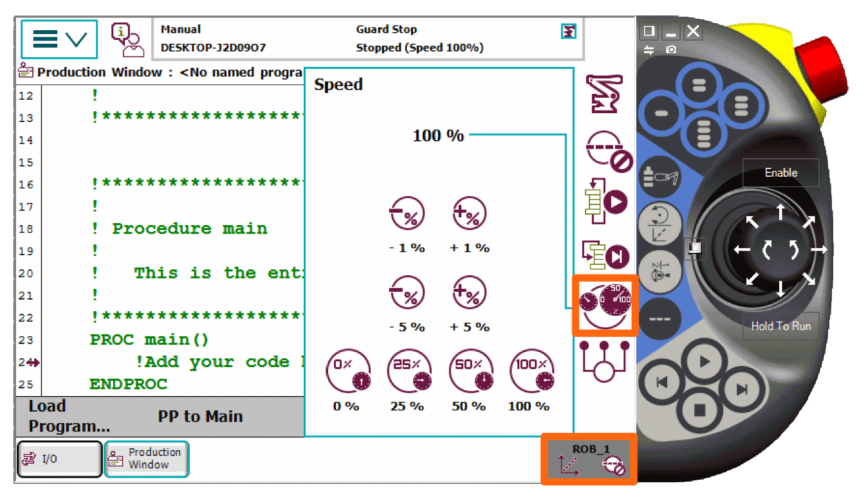The image size is (868, 499).
Task: Increase speed by 5 percent
Action: pyautogui.click(x=469, y=293)
